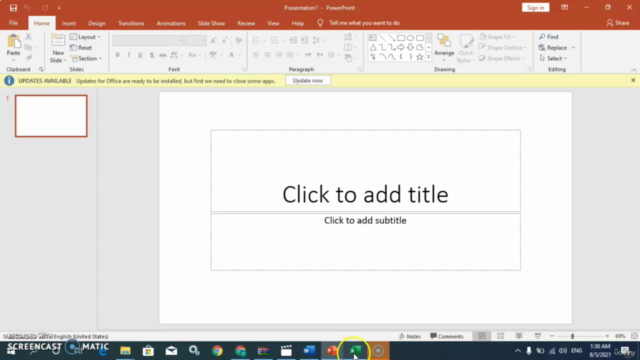640x360 pixels.
Task: Toggle Italic formatting
Action: (x=129, y=55)
